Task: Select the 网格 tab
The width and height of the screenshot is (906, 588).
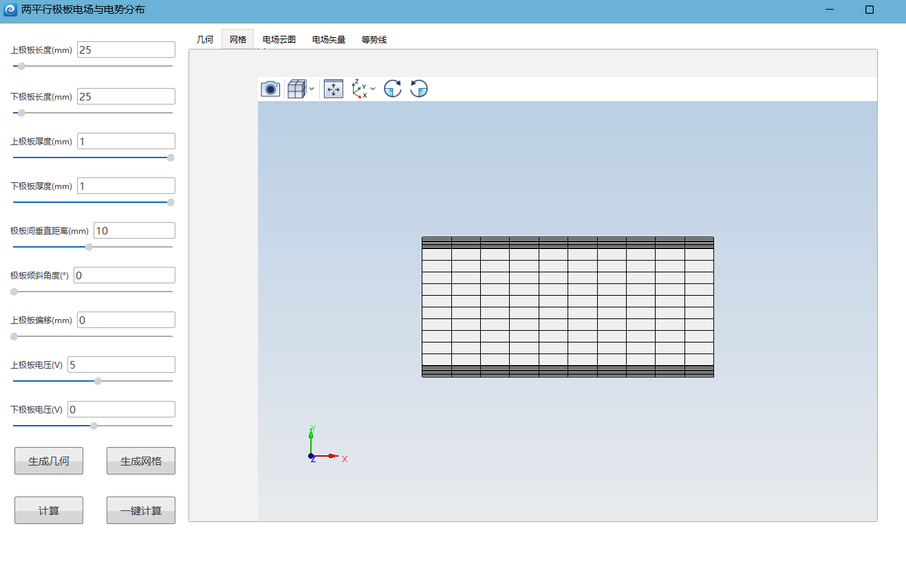Action: tap(238, 40)
